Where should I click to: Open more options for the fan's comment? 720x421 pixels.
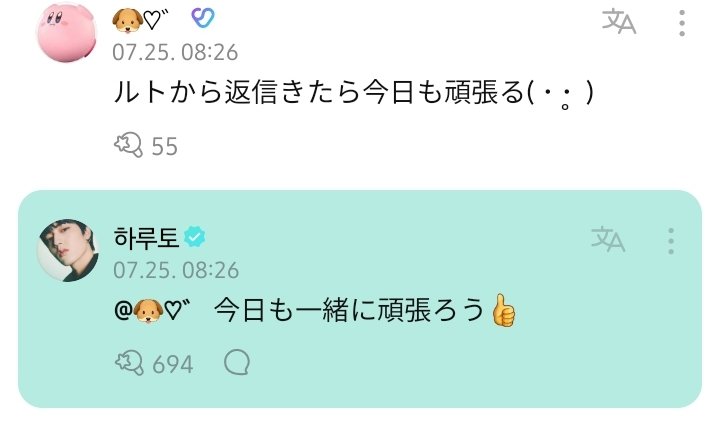682,22
